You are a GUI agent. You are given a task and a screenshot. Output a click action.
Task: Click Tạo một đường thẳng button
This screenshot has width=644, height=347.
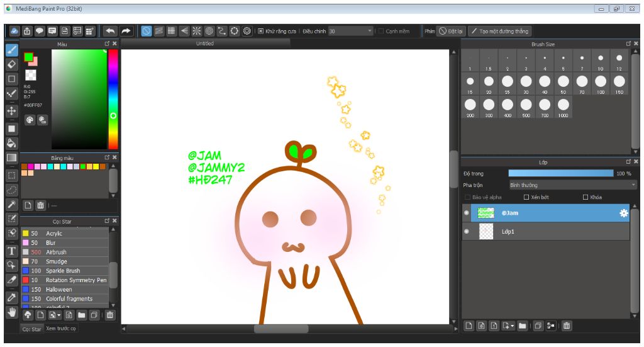pyautogui.click(x=499, y=31)
